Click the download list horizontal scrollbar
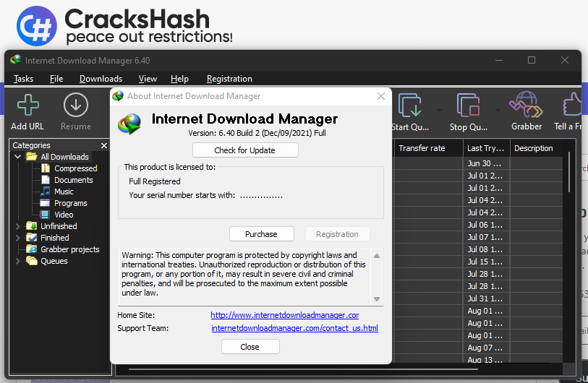 303,369
